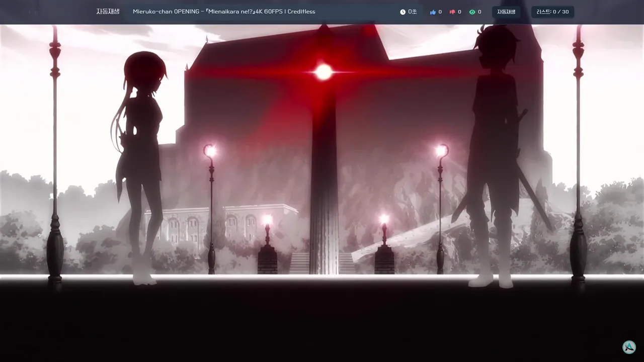Screen dimensions: 644x362
Task: Open the 리스트: 0 / 30 playlist button
Action: [552, 12]
